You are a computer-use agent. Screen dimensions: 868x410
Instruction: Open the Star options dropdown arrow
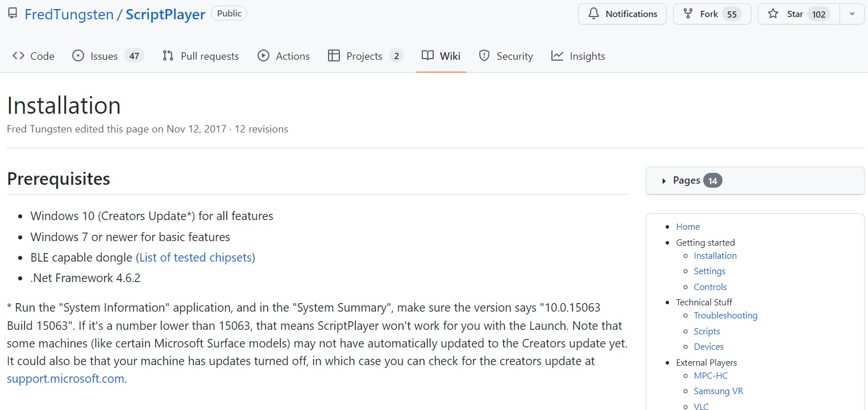pos(852,14)
